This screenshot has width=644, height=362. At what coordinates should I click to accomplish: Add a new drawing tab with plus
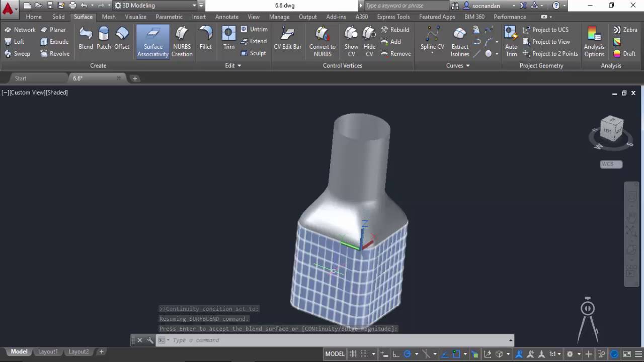[x=134, y=78]
